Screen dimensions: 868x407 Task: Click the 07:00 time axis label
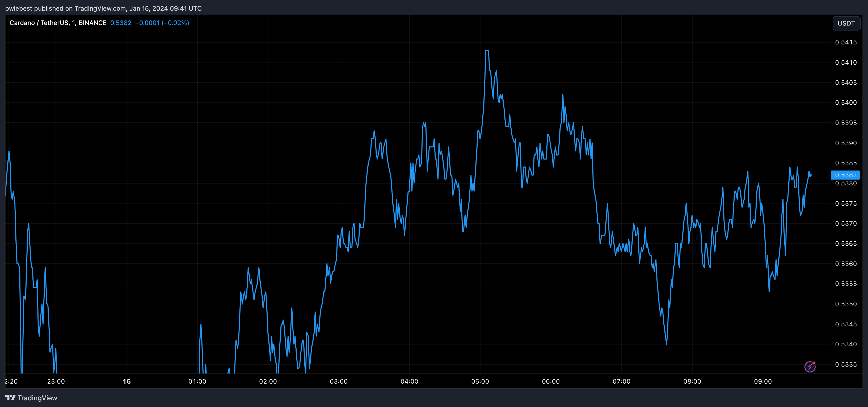click(x=621, y=381)
